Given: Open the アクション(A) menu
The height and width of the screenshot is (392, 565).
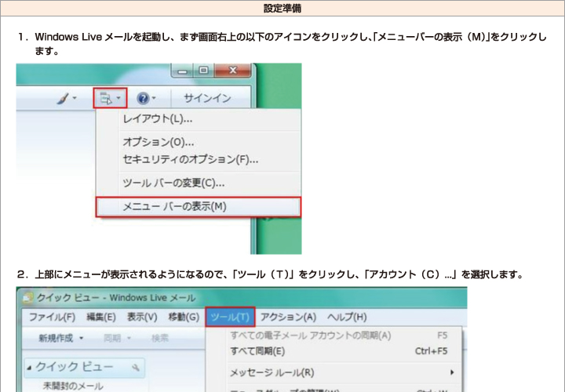Looking at the screenshot, I should (288, 317).
